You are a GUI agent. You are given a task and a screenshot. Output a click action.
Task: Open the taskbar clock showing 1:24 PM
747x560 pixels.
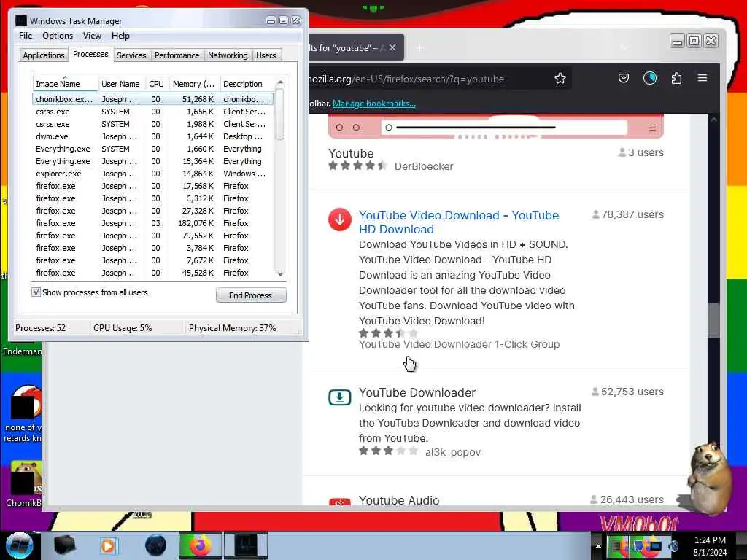coord(710,546)
